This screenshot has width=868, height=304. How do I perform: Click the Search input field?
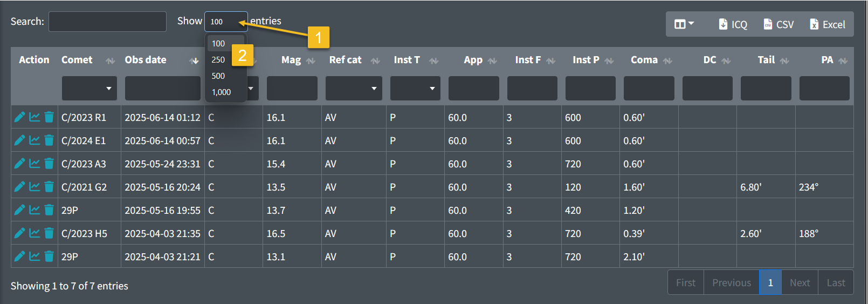coord(107,22)
